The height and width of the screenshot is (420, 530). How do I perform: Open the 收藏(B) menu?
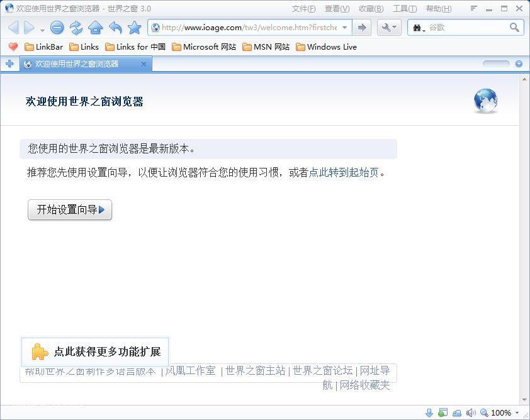371,9
